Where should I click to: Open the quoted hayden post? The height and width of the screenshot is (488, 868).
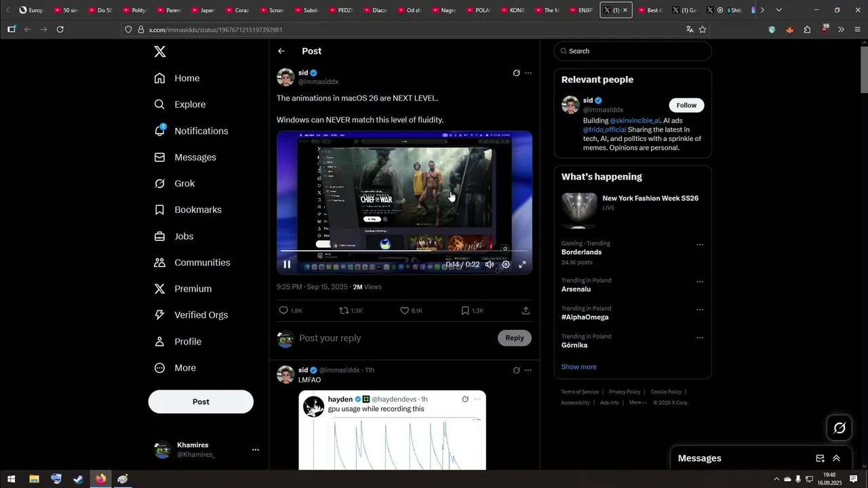click(392, 430)
